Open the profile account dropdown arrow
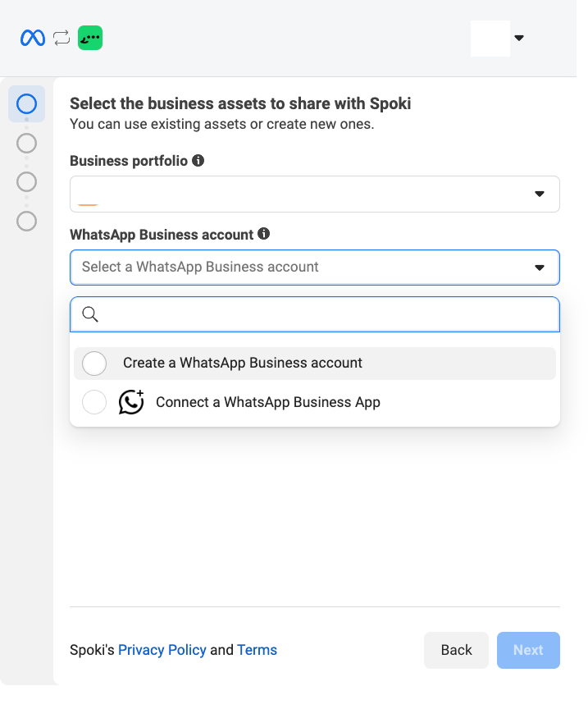The image size is (588, 709). 518,38
